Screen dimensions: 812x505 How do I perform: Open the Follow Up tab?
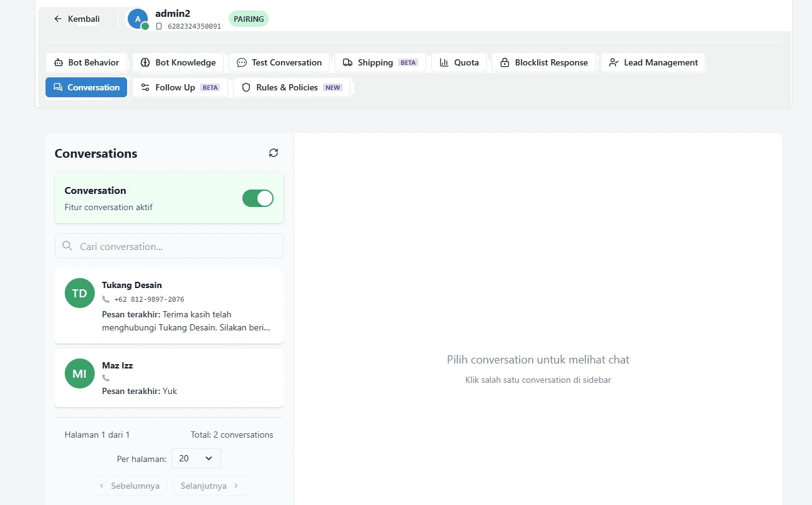click(x=180, y=87)
